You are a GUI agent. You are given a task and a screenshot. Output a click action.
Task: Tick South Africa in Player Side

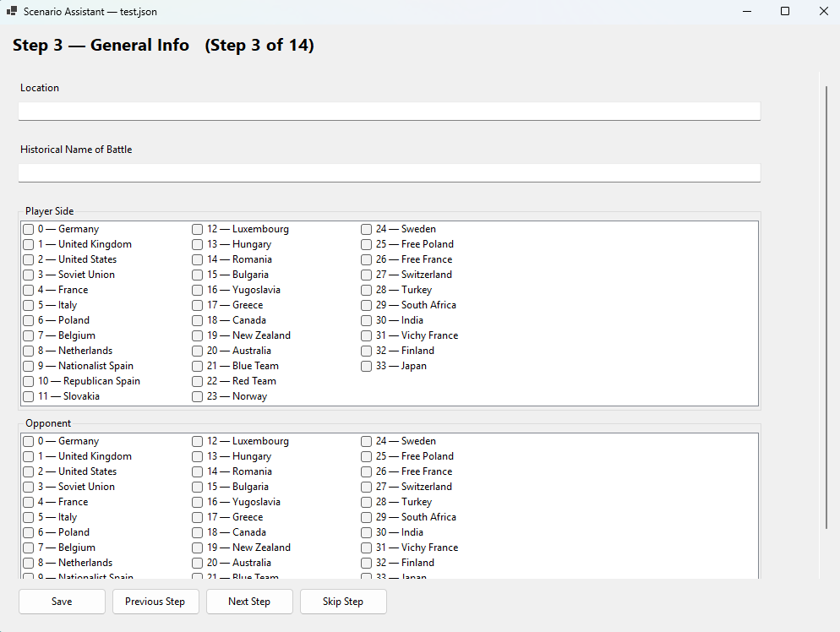click(x=366, y=305)
